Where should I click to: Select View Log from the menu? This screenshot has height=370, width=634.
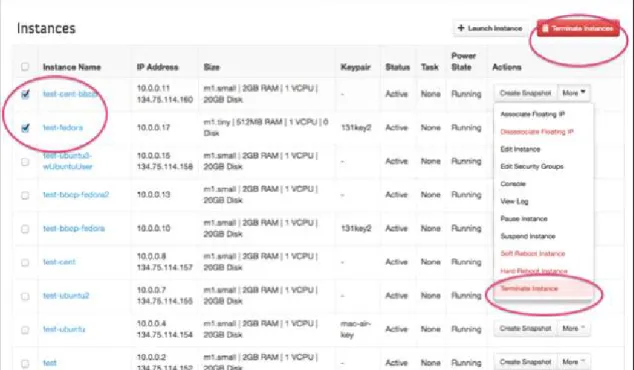(514, 201)
